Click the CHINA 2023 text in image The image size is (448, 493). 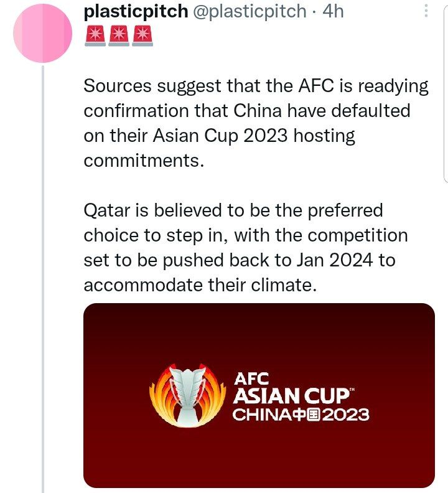pyautogui.click(x=301, y=414)
